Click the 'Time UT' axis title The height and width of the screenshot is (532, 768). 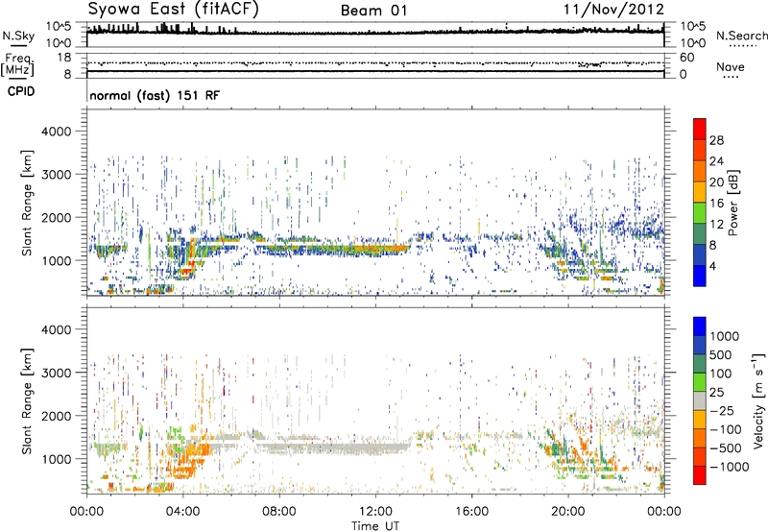point(375,526)
